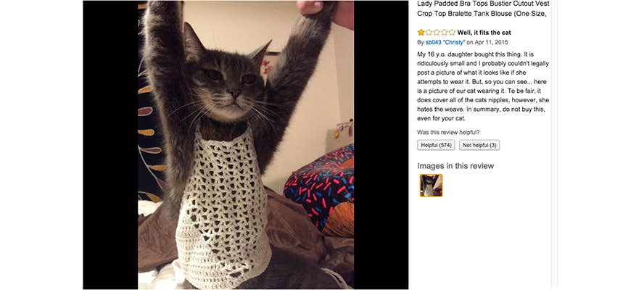
Task: Click the "Was this review helpful?" text
Action: click(448, 132)
